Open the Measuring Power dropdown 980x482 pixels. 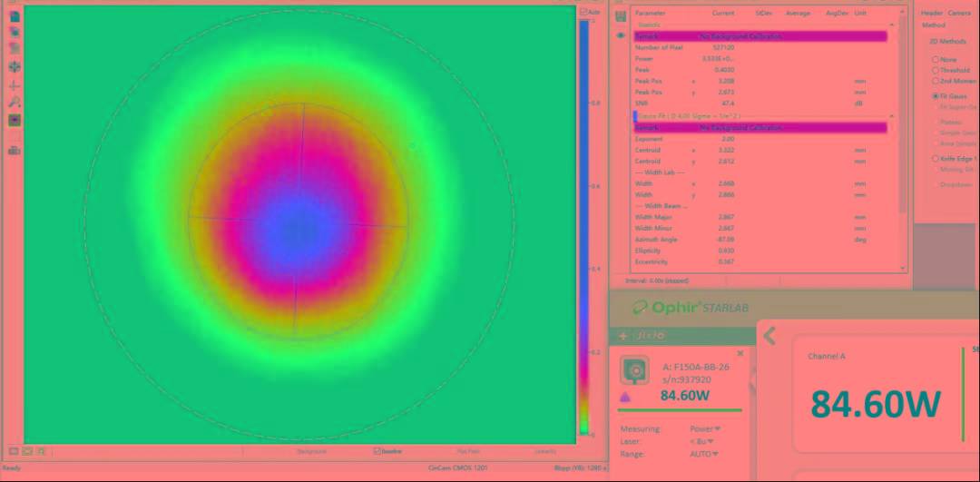click(704, 428)
